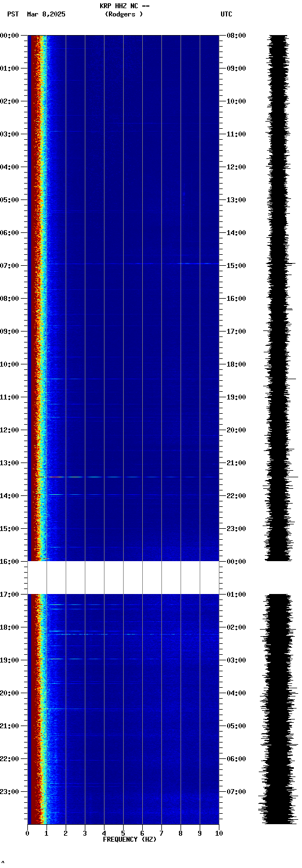Viewport: 302px width, 868px height.
Task: Click the UTC time label '07:00'
Action: [236, 792]
